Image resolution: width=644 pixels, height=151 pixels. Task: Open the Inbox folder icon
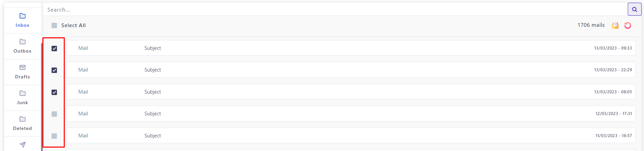point(22,16)
